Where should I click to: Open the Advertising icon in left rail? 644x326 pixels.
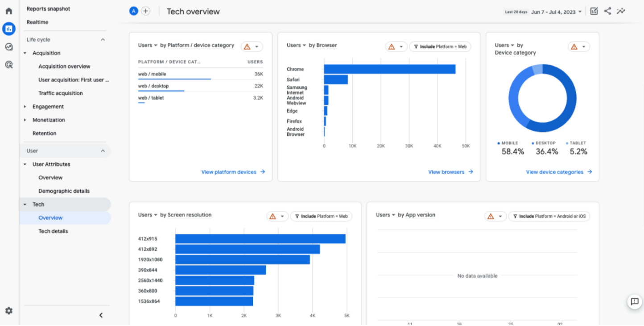click(x=9, y=65)
